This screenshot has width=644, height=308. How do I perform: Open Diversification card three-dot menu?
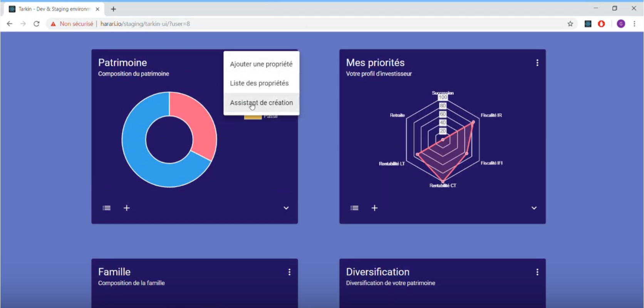pos(537,272)
